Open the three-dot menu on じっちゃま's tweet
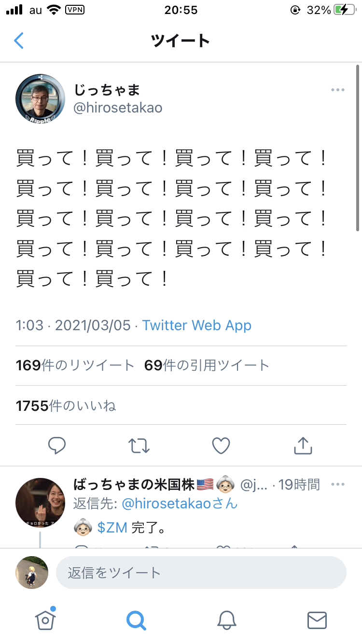Screen dimensions: 362x644 [338, 90]
